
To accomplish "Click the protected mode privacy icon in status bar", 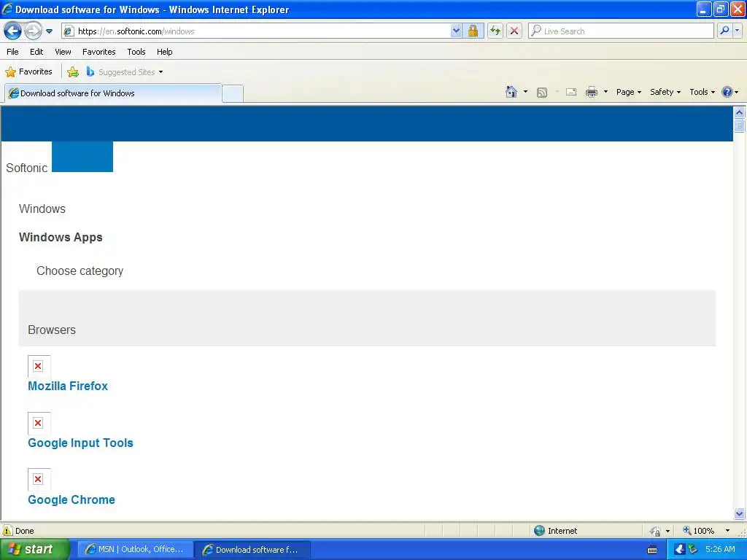I will click(x=656, y=531).
